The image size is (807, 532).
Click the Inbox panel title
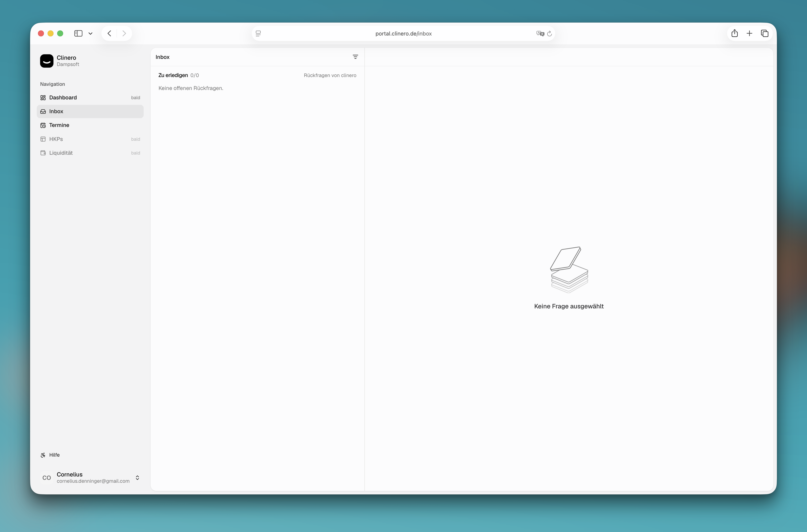[162, 57]
